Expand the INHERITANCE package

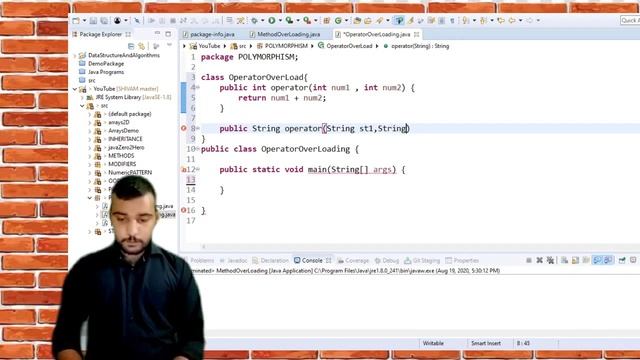click(x=90, y=139)
